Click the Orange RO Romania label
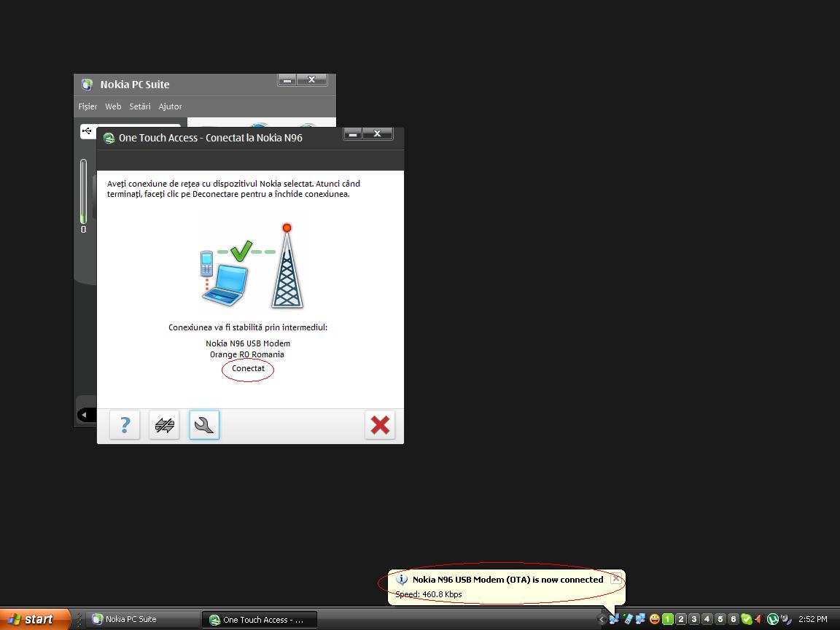Image resolution: width=840 pixels, height=630 pixels. pos(247,354)
